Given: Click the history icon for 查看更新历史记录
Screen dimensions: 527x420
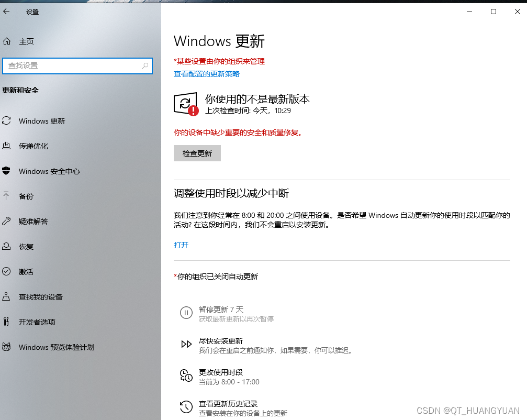Looking at the screenshot, I should (x=186, y=407).
